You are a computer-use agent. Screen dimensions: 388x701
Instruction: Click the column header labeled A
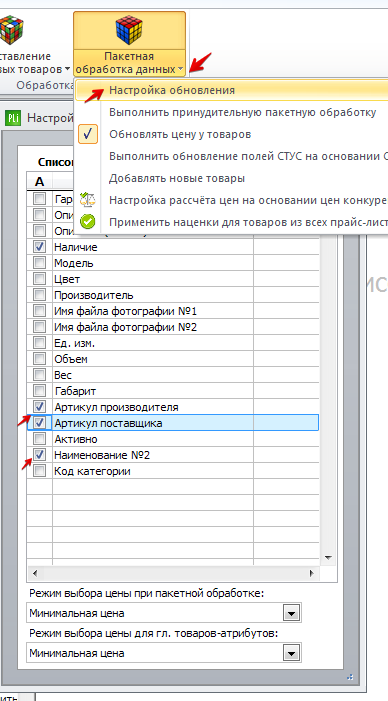click(40, 182)
